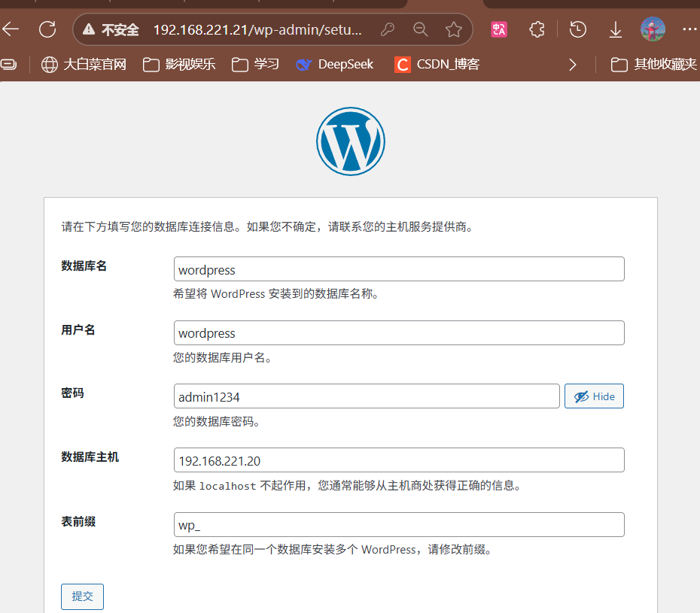Viewport: 700px width, 613px height.
Task: Click the 密码 field containing admin1234
Action: (367, 396)
